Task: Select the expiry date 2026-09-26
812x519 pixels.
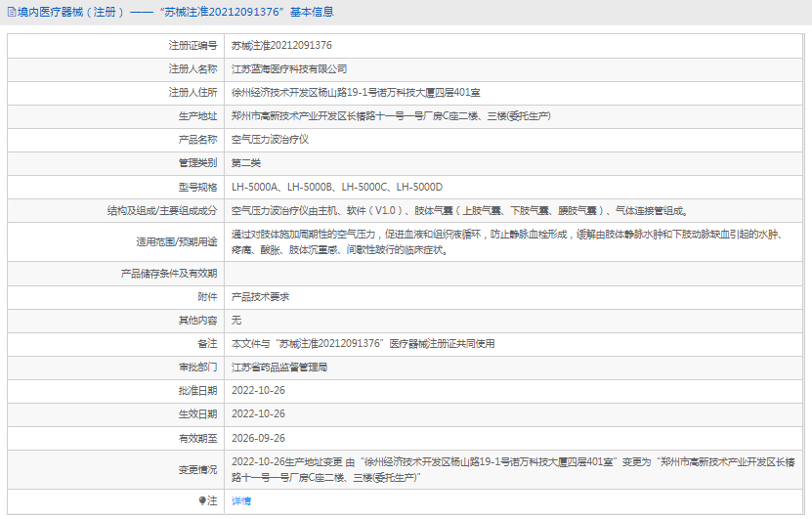Action: (x=258, y=438)
